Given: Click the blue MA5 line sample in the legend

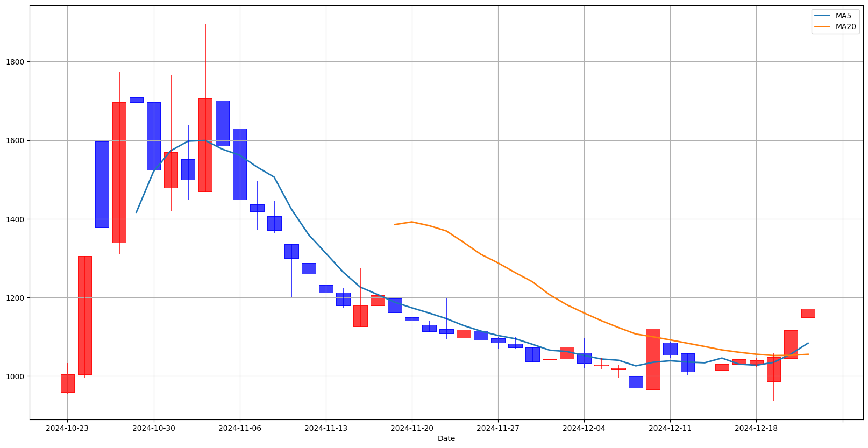Looking at the screenshot, I should pyautogui.click(x=823, y=16).
